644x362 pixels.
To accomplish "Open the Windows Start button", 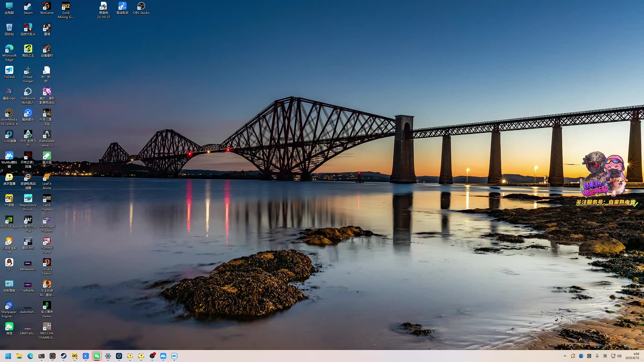I will tap(8, 356).
